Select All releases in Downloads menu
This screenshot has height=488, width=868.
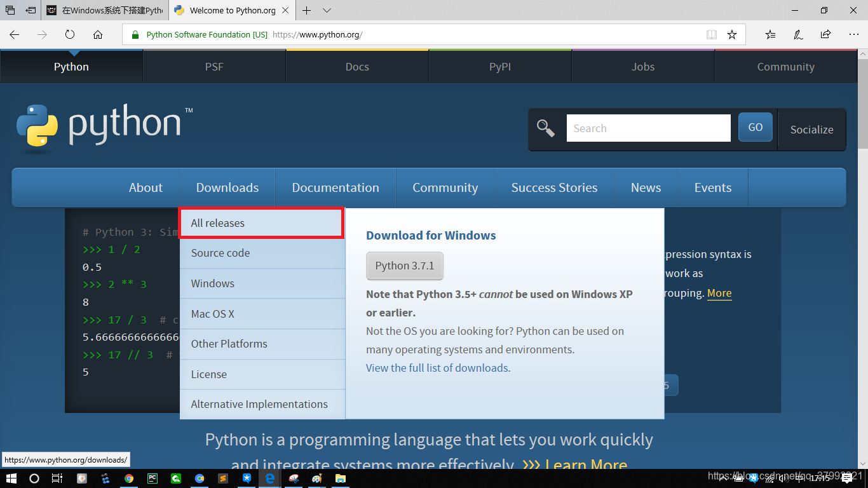pos(262,223)
